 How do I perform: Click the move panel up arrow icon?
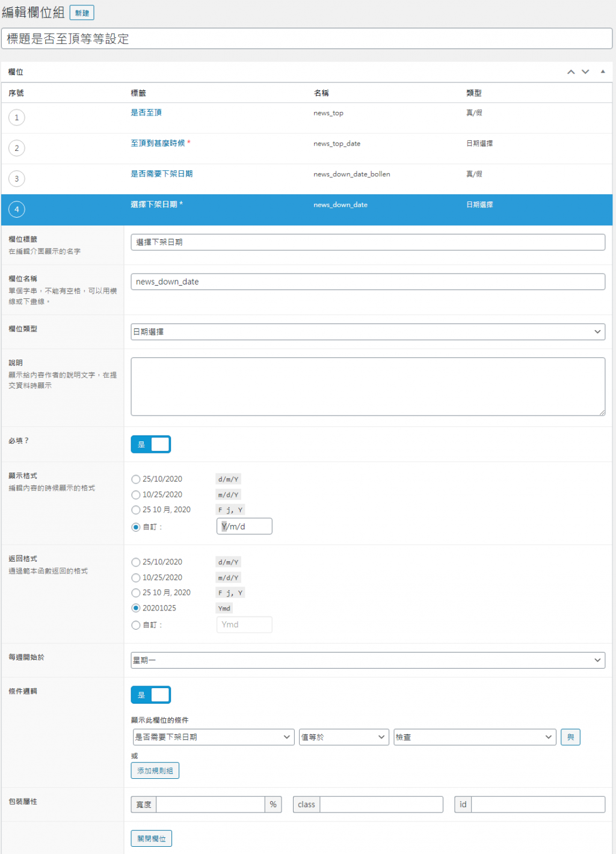pyautogui.click(x=571, y=72)
